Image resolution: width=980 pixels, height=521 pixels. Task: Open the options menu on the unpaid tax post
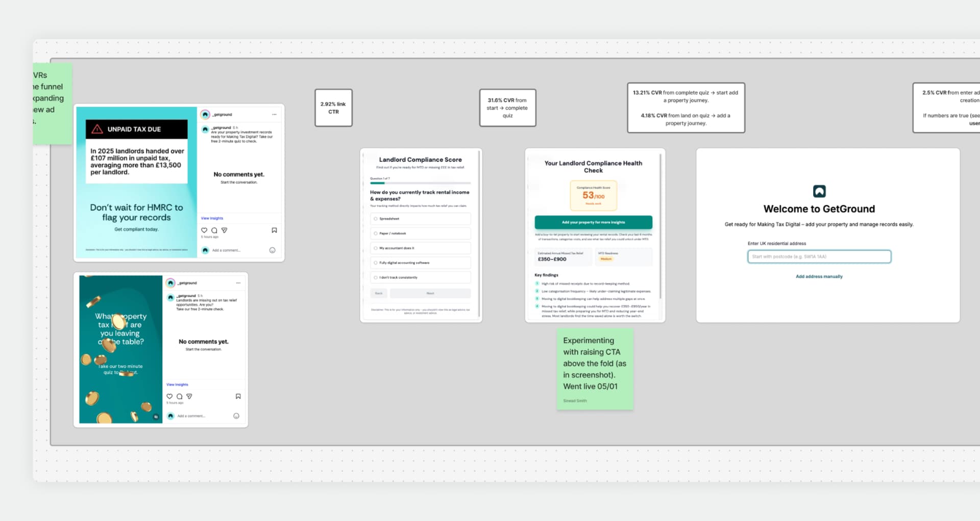[x=275, y=114]
